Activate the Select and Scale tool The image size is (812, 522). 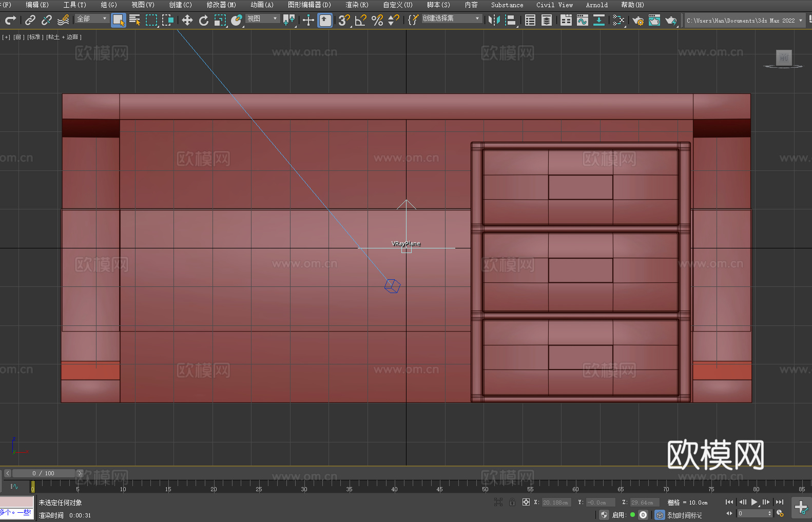[x=220, y=20]
